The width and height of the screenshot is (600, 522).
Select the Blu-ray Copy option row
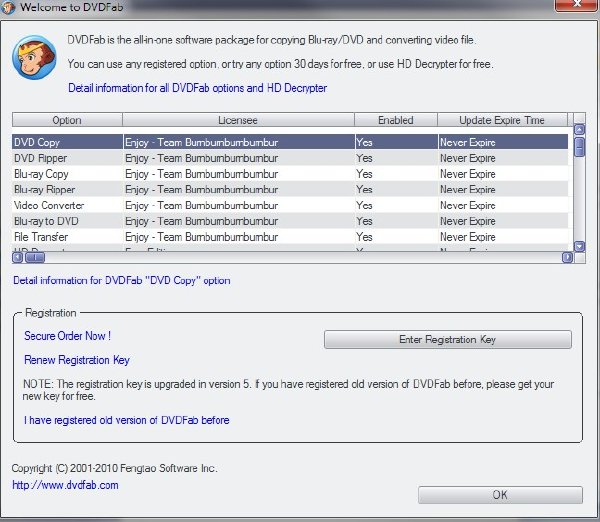290,174
